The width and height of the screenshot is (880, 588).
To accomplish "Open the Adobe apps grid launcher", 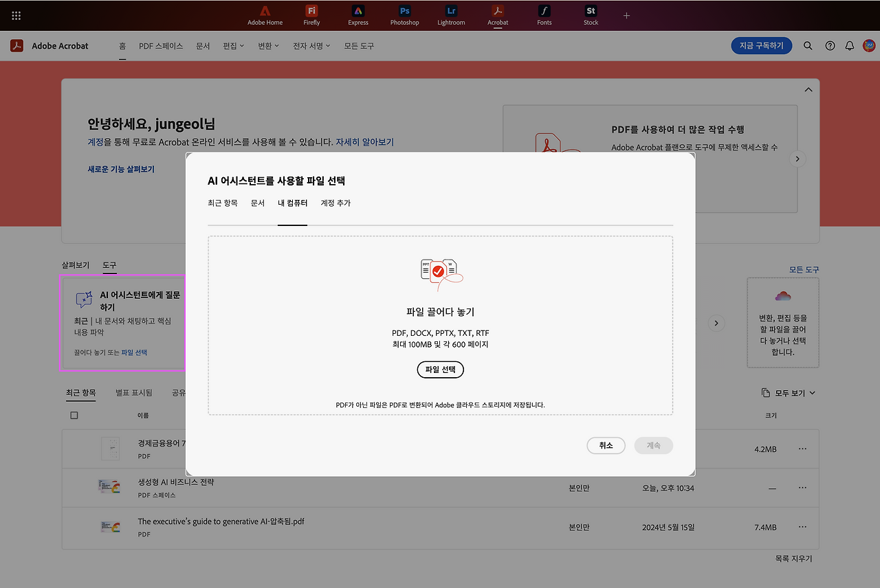I will point(16,15).
